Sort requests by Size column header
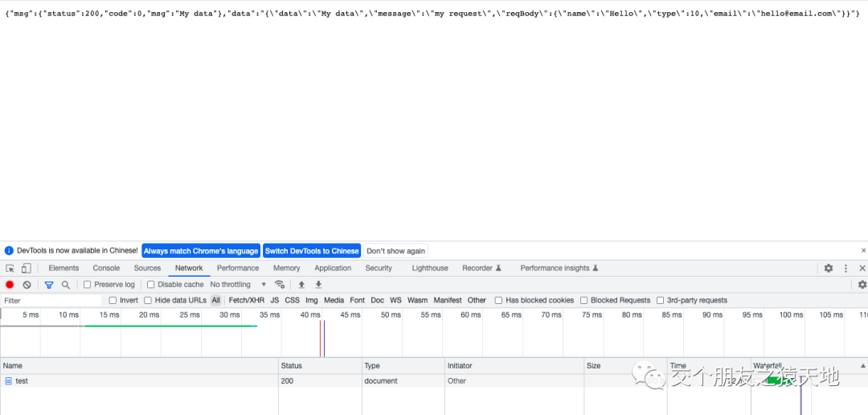 [x=625, y=366]
